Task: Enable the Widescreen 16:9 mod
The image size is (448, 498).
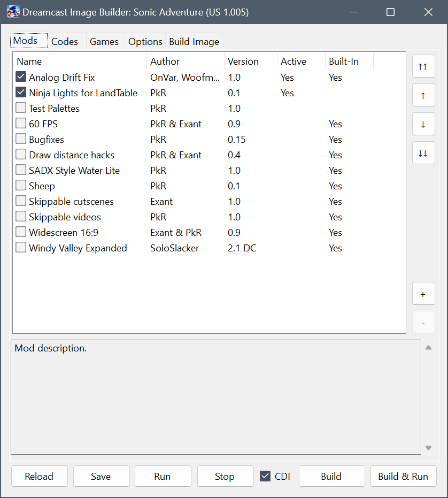Action: point(21,233)
